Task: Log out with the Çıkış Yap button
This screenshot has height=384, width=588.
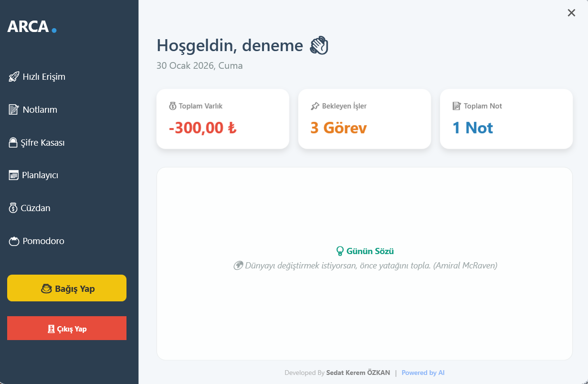Action: click(67, 329)
